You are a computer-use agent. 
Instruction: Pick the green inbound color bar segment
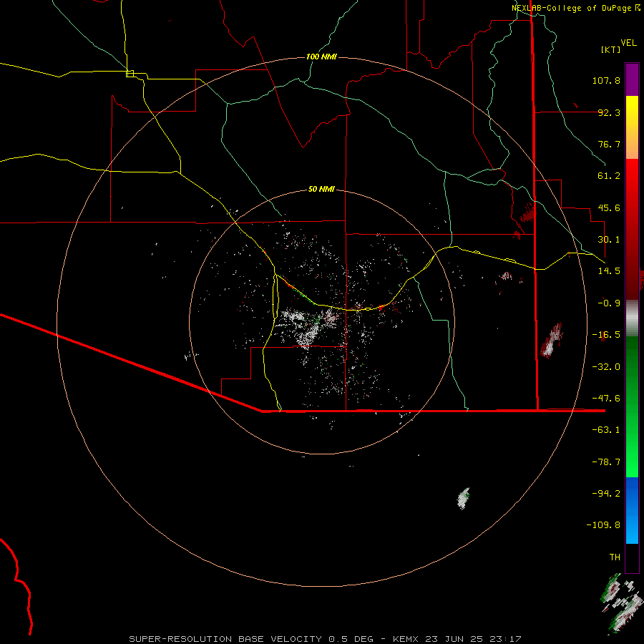coord(632,406)
